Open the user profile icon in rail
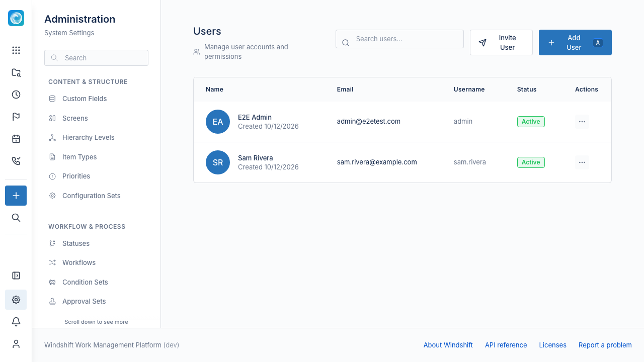The height and width of the screenshot is (362, 644). (x=16, y=344)
